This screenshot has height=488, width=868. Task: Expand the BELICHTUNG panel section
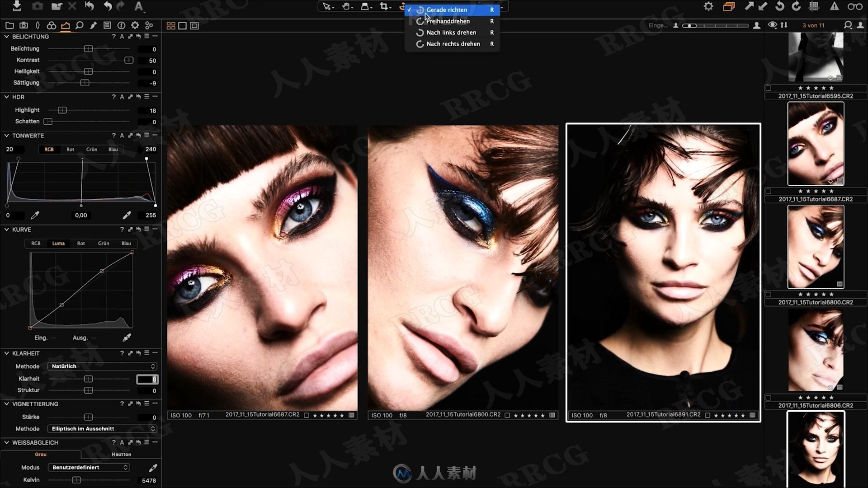(x=7, y=36)
